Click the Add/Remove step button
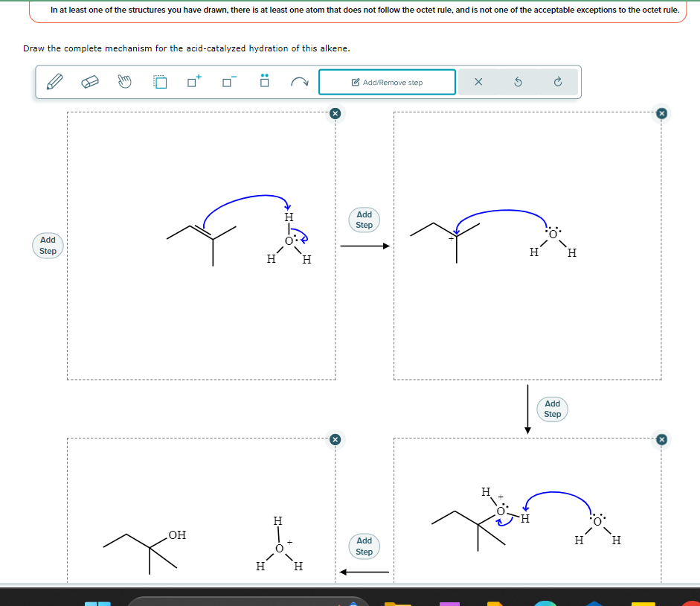This screenshot has width=700, height=606. pos(387,82)
